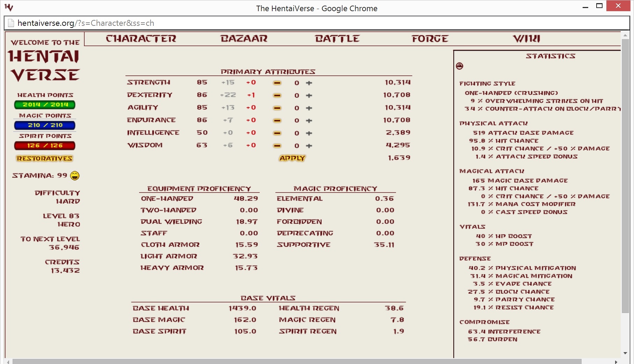Click the Magic Regen value 7.8
This screenshot has height=364, width=634.
tap(397, 320)
